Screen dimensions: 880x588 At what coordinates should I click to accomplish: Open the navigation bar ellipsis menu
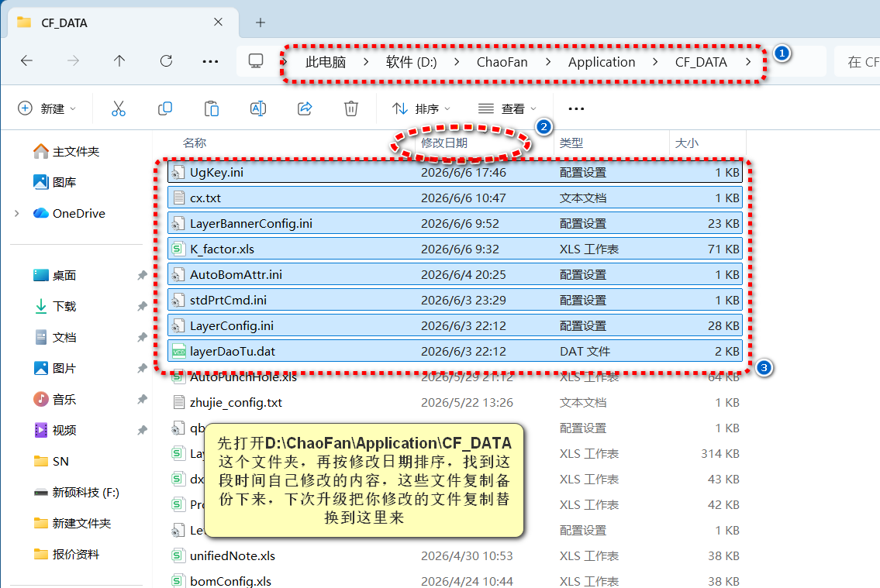click(210, 61)
